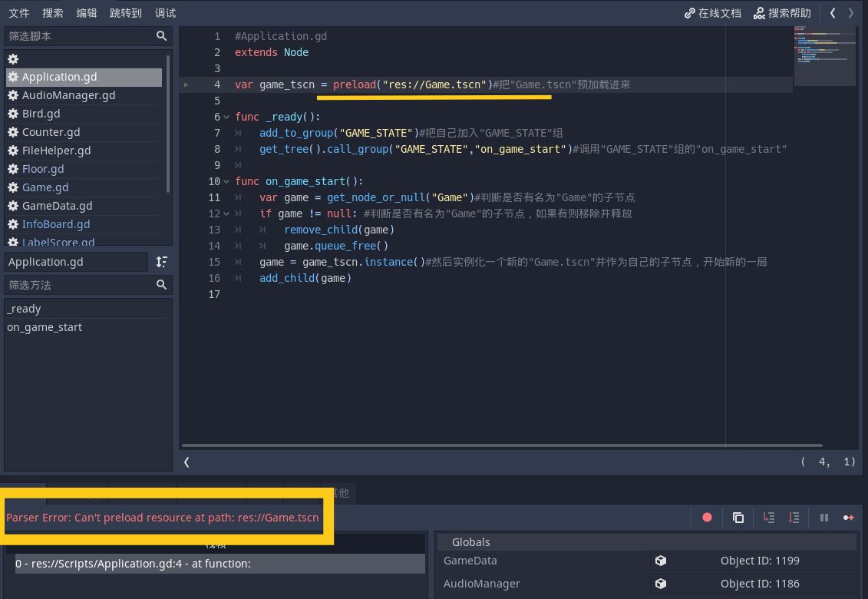The width and height of the screenshot is (868, 599).
Task: Focus the 筛选方法 filter field
Action: click(88, 285)
